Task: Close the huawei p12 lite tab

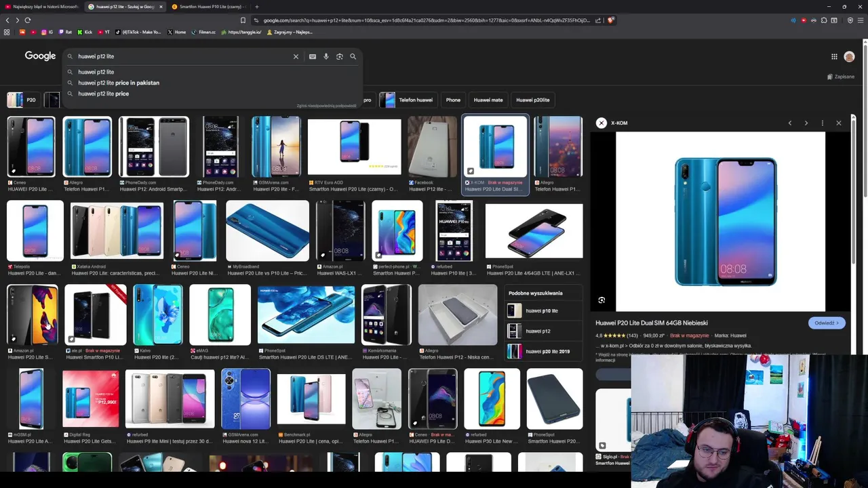Action: tap(161, 7)
